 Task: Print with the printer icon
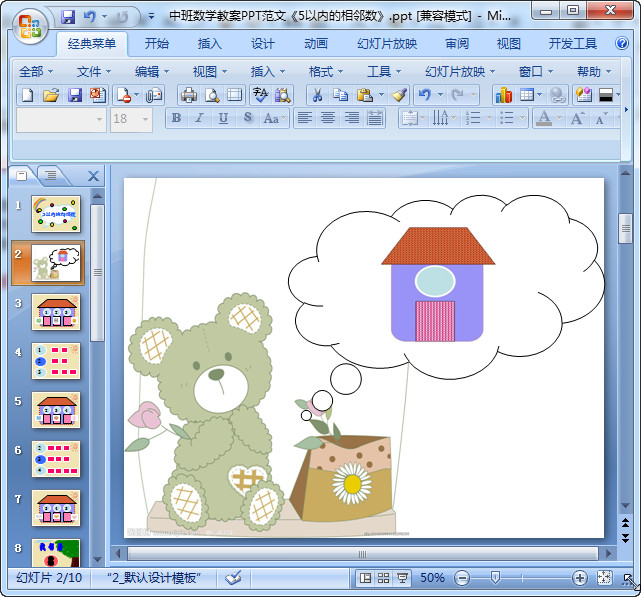click(189, 95)
